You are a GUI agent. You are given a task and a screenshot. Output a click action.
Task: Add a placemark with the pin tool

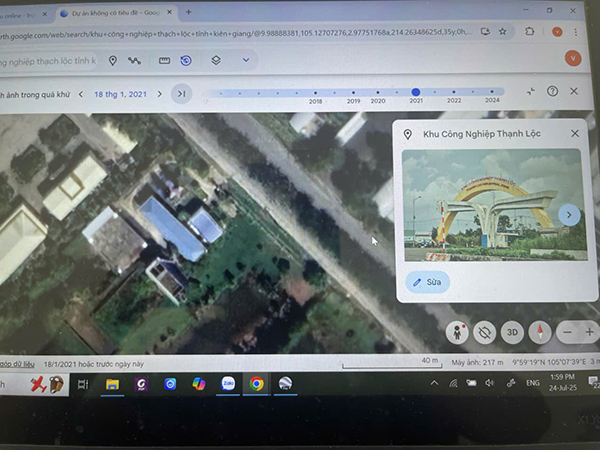[113, 61]
